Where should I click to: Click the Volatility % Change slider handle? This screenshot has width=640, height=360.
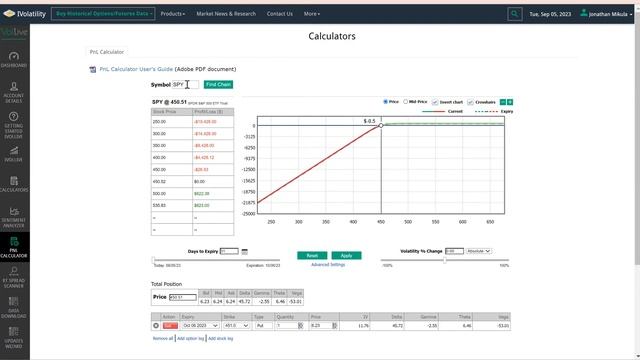click(x=444, y=260)
